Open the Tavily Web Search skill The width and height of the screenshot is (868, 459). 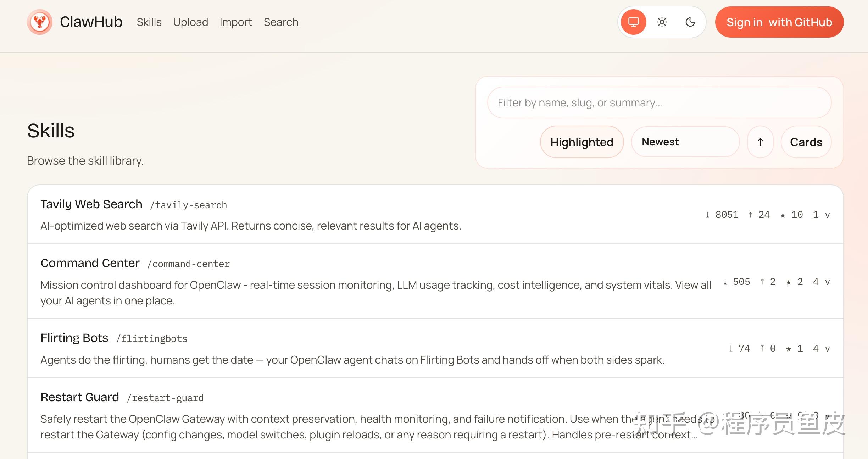pyautogui.click(x=91, y=204)
